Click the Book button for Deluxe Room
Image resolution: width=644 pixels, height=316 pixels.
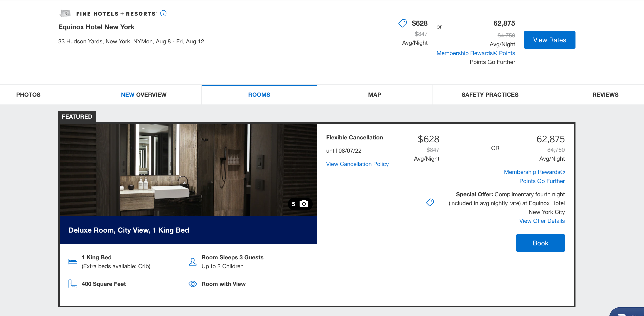pos(540,243)
